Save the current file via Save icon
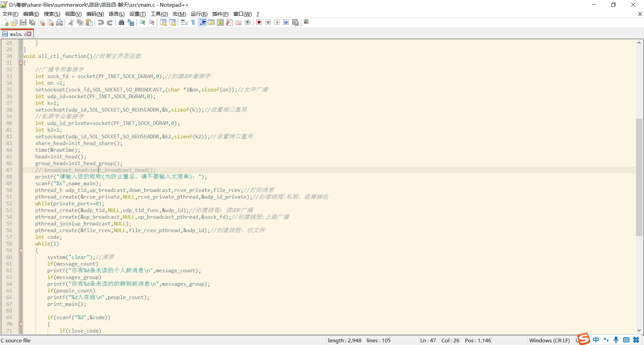The width and height of the screenshot is (644, 345). click(x=23, y=22)
